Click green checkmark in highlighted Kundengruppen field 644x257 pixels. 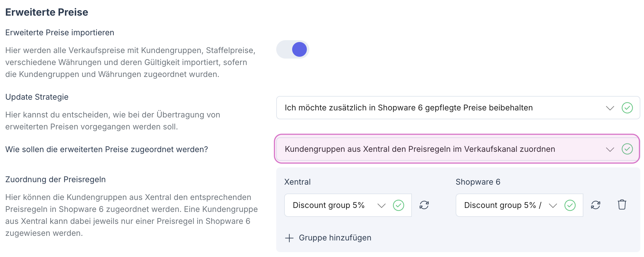627,149
